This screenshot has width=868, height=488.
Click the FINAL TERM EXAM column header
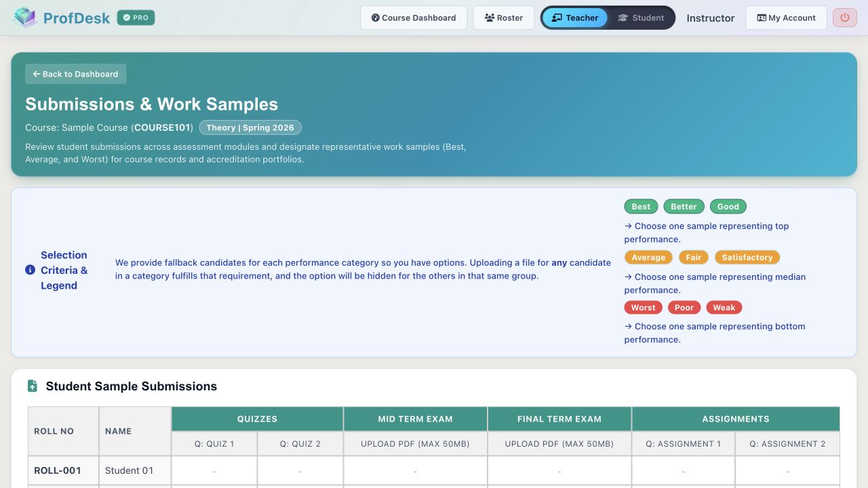[x=559, y=419]
